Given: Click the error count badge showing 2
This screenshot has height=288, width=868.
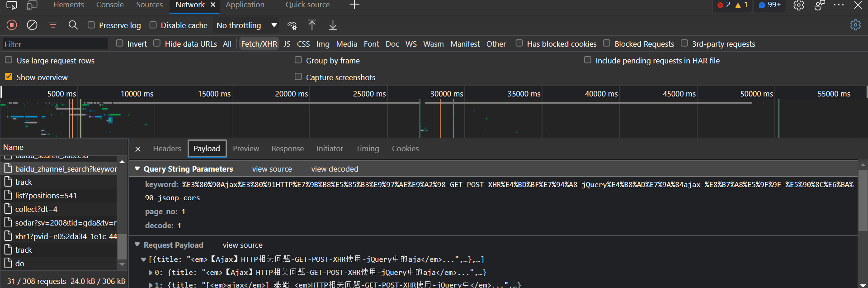Looking at the screenshot, I should (x=724, y=5).
